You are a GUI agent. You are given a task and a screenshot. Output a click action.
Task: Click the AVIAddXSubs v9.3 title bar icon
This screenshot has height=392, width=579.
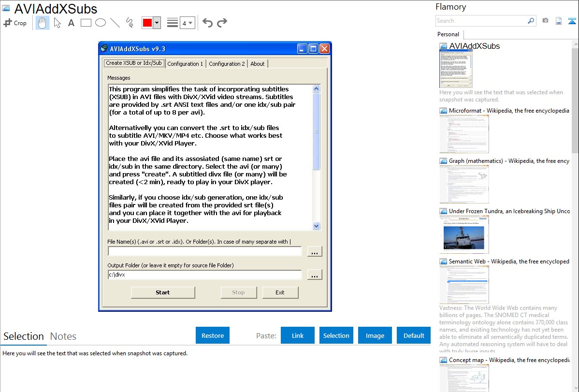[x=104, y=49]
